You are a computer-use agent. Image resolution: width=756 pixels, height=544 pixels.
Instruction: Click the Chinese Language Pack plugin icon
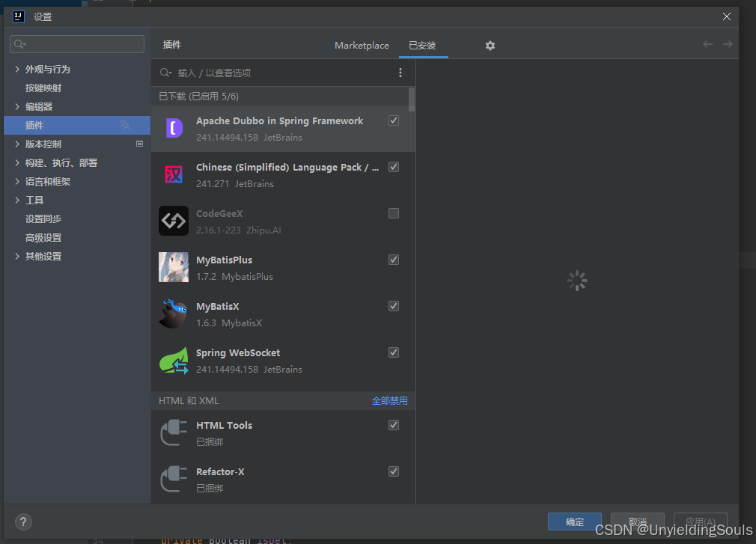174,174
